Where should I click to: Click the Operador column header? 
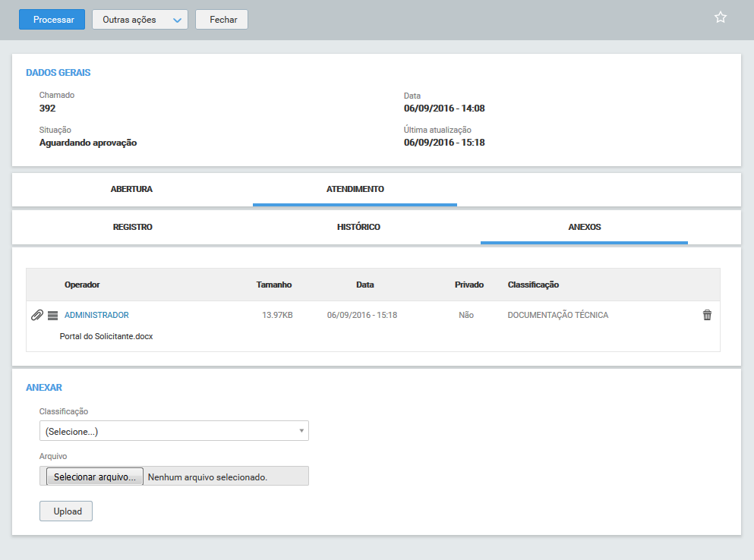(82, 285)
